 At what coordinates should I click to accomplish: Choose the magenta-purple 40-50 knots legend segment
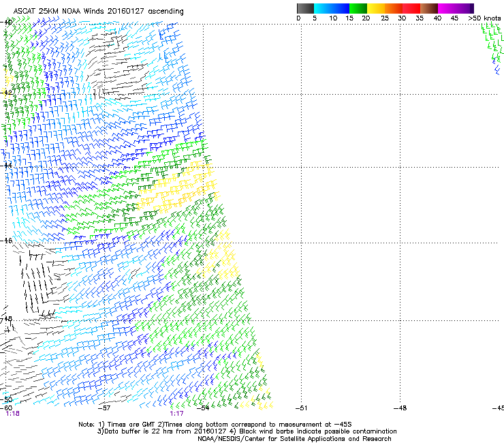click(x=456, y=8)
